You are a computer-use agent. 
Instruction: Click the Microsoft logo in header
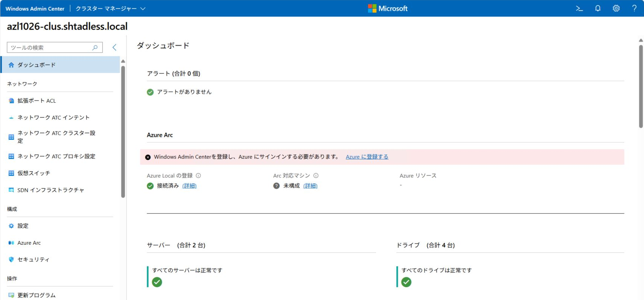click(x=388, y=8)
